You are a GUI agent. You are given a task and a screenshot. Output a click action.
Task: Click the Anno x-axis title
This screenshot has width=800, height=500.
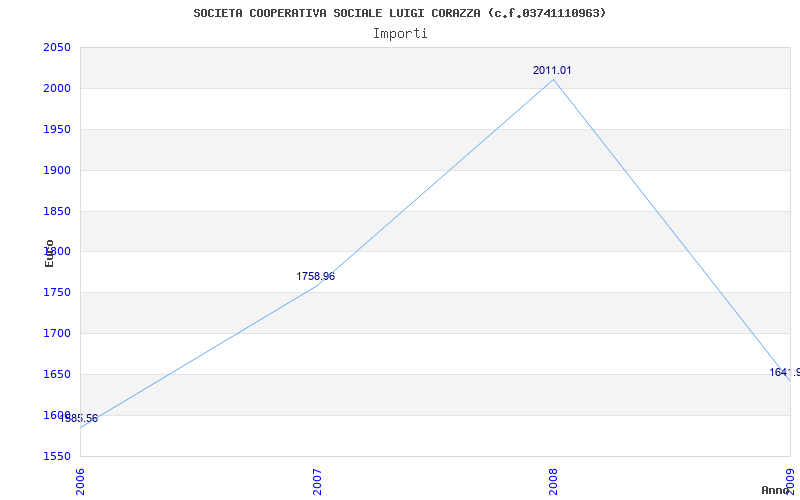pos(775,490)
